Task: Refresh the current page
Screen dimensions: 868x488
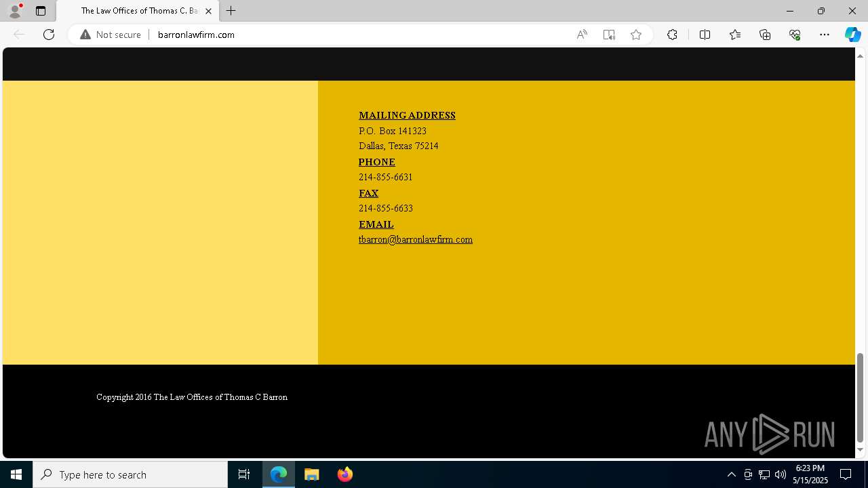Action: pyautogui.click(x=49, y=35)
